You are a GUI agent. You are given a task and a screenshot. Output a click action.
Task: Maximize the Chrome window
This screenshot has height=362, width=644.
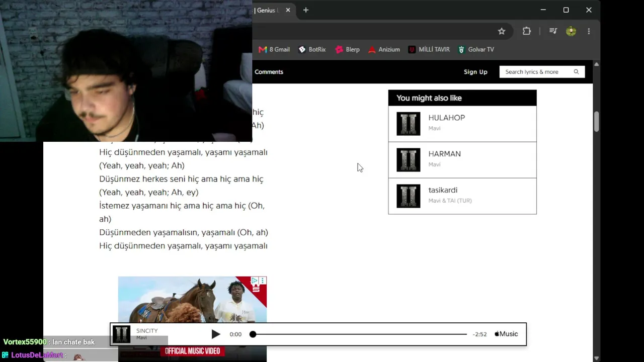click(566, 10)
